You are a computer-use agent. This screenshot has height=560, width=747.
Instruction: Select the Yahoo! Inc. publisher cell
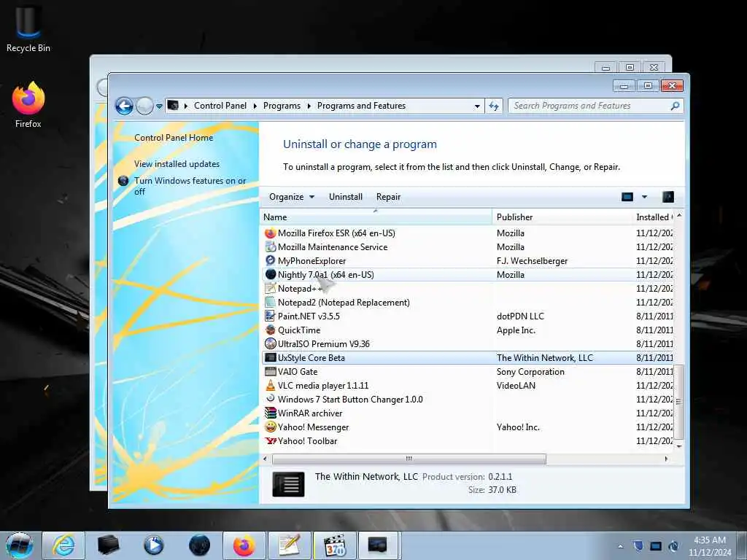[x=518, y=427]
